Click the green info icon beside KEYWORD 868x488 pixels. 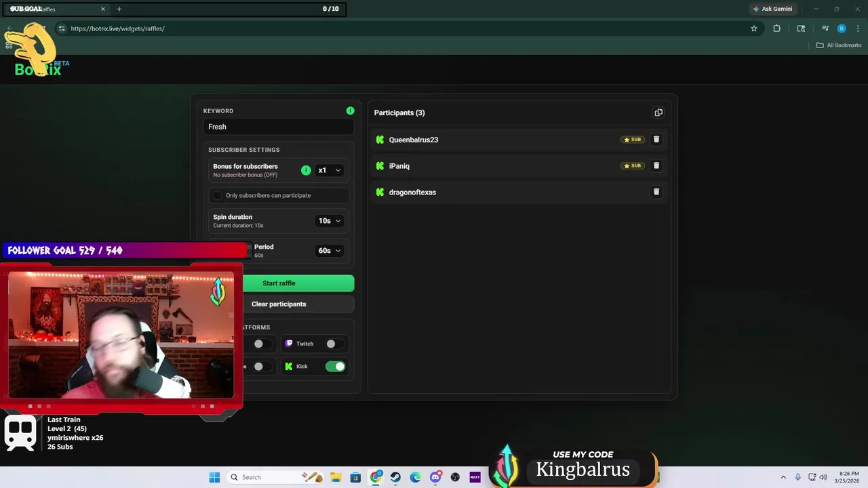350,110
